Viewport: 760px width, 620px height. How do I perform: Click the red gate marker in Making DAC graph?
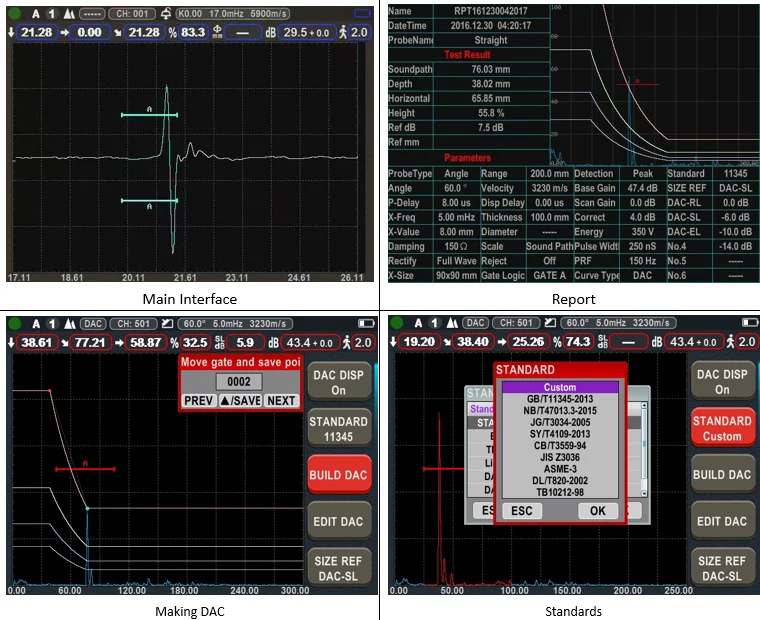(85, 467)
